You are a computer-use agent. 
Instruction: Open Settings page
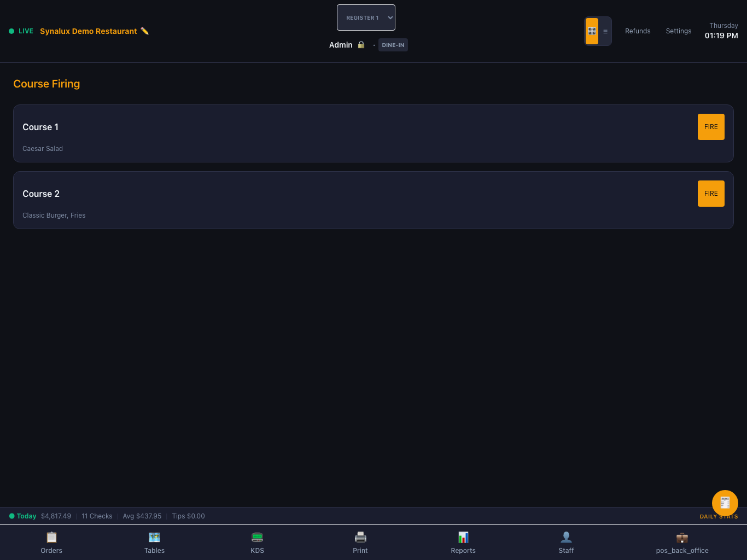pos(679,31)
